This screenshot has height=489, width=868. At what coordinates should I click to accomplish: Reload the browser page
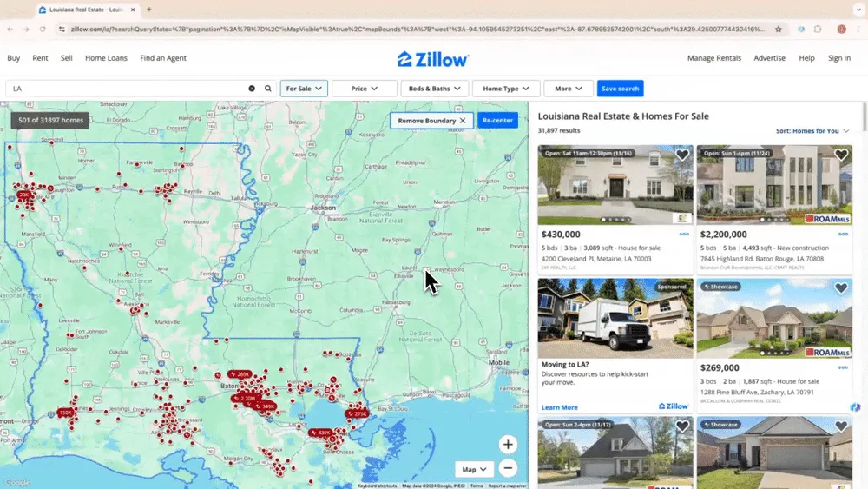[x=43, y=30]
